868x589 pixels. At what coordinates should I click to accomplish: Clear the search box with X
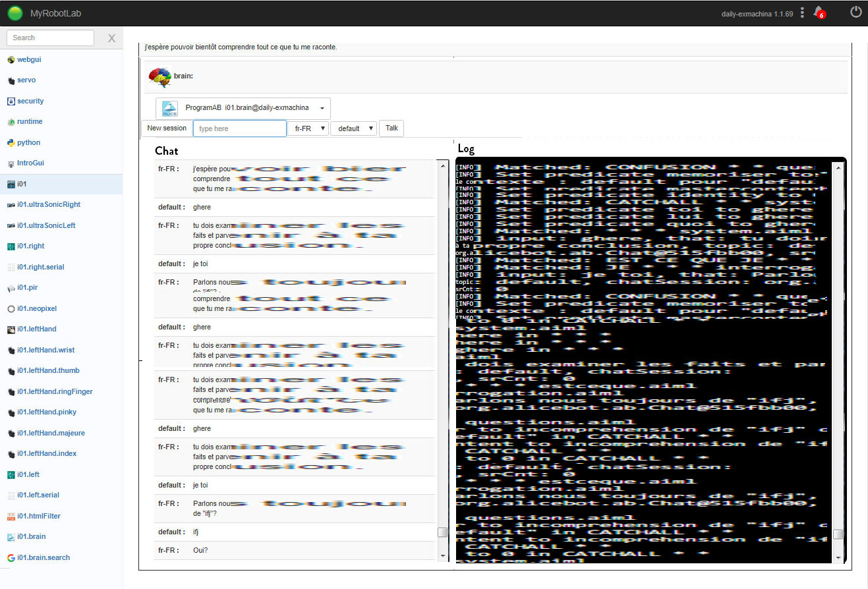pyautogui.click(x=111, y=38)
